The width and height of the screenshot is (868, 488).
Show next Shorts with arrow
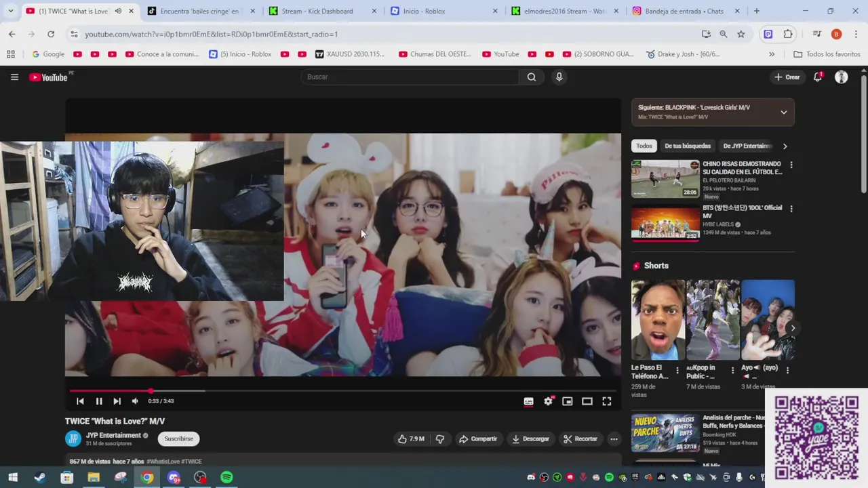(x=793, y=328)
